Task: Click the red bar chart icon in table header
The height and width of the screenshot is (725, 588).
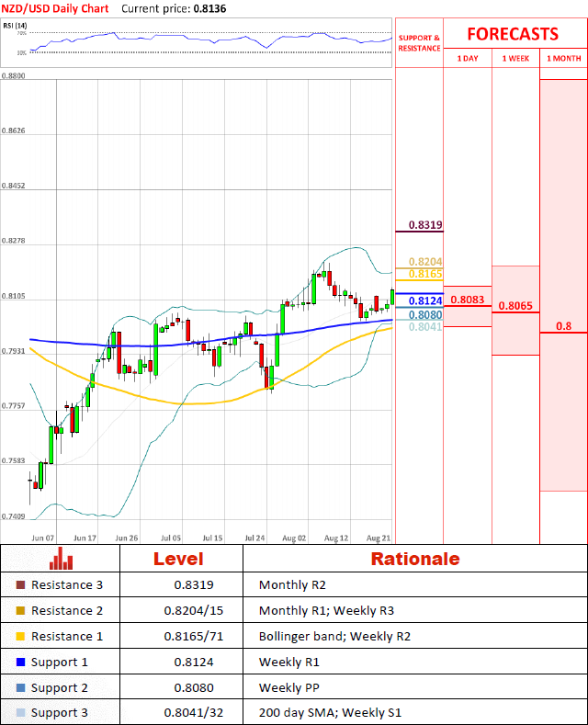Action: (62, 558)
